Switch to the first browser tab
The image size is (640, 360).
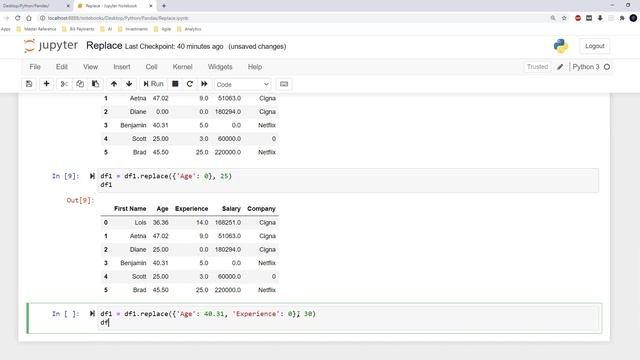pyautogui.click(x=35, y=6)
